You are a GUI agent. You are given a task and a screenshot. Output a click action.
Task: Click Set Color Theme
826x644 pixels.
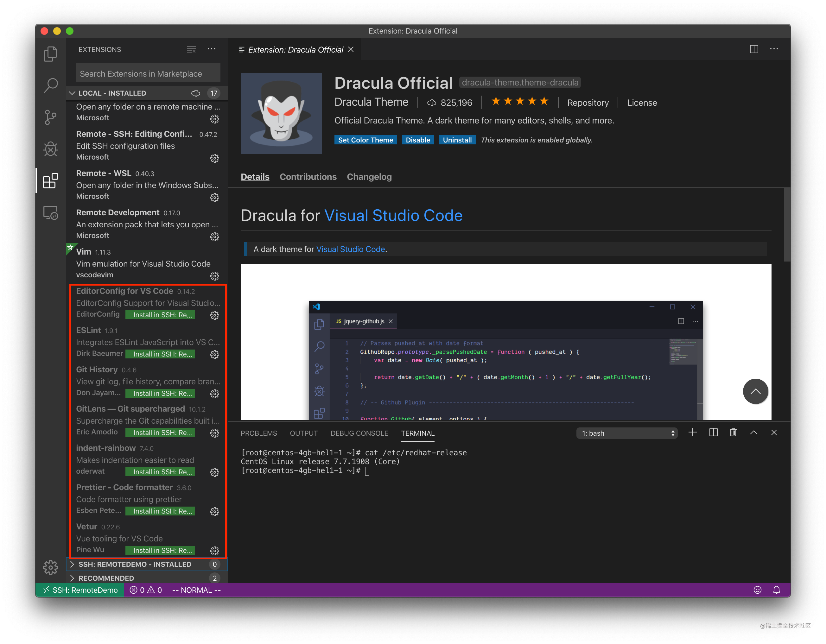click(365, 140)
